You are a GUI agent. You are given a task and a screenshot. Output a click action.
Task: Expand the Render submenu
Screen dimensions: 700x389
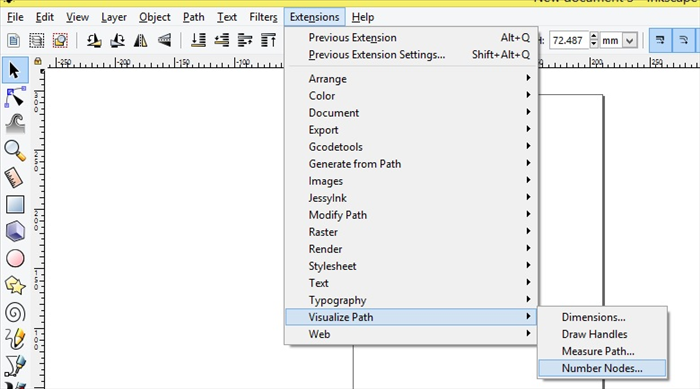tap(411, 249)
